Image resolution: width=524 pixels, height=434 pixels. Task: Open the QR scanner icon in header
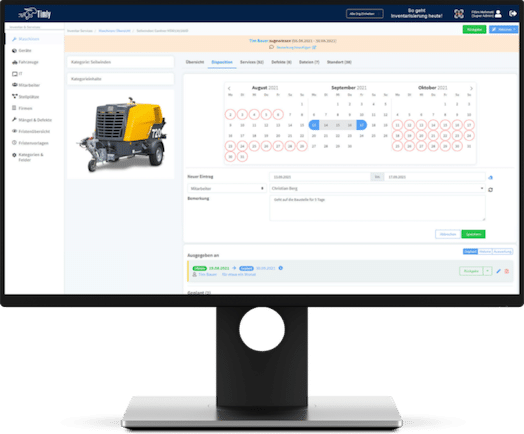pyautogui.click(x=459, y=14)
